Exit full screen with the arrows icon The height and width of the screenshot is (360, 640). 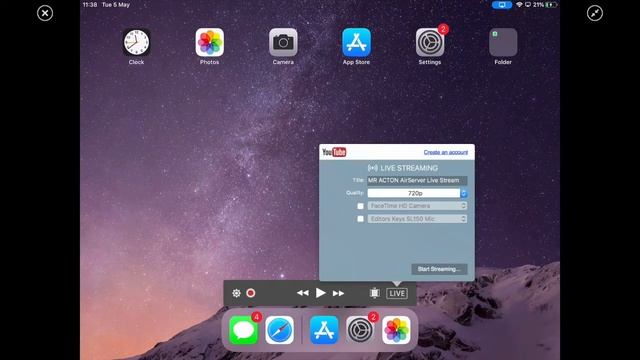pyautogui.click(x=595, y=13)
